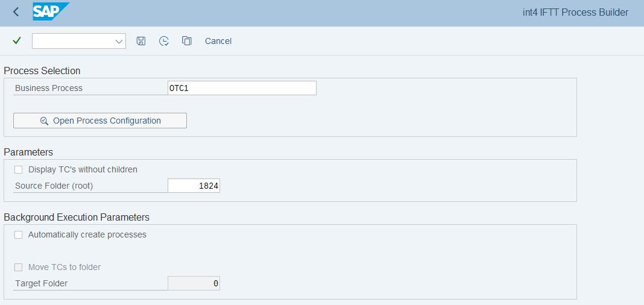Click the Save diskette icon

[x=141, y=41]
